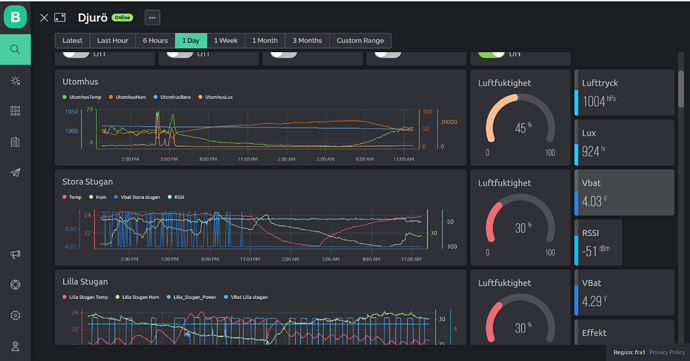Select the 1 Month tab
Viewport: 690px width, 361px height.
tap(265, 41)
